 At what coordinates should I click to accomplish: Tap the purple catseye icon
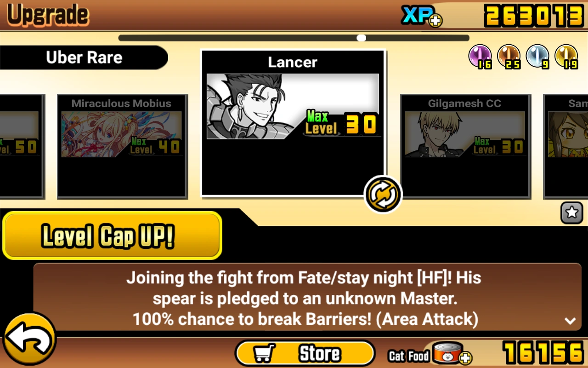click(x=480, y=57)
